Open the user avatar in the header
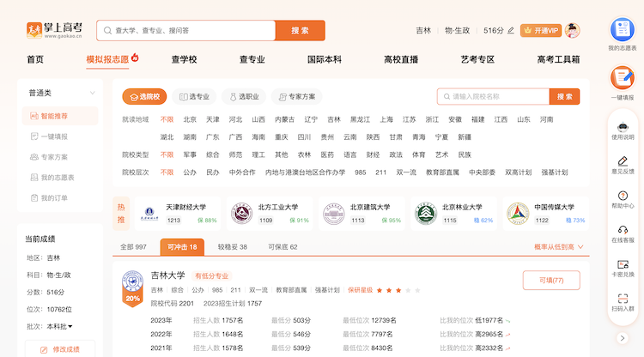Screen dimensions: 644x357 pyautogui.click(x=572, y=30)
